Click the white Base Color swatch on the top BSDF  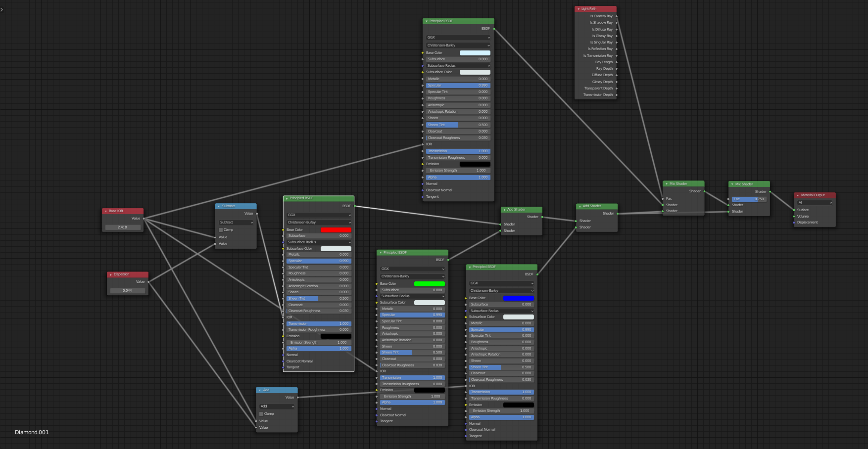(475, 53)
